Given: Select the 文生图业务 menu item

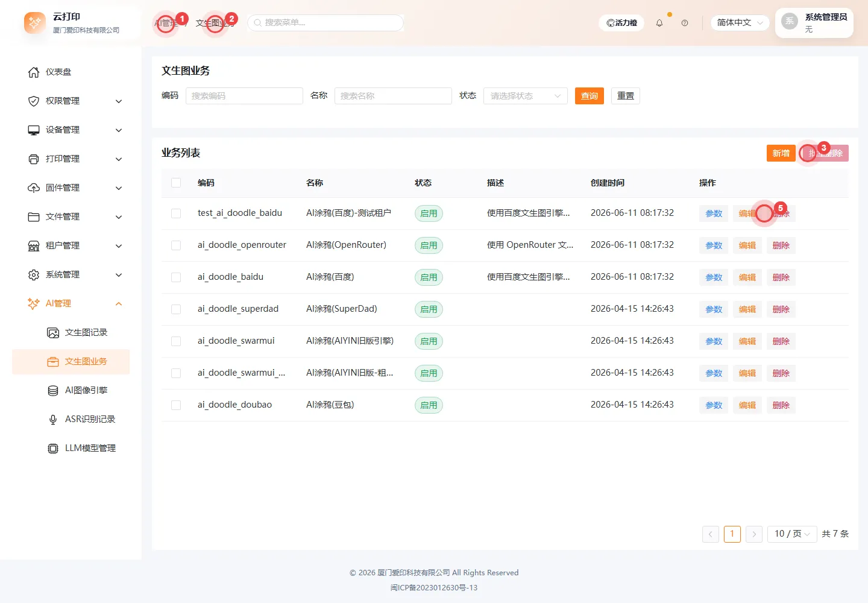Looking at the screenshot, I should click(x=71, y=362).
